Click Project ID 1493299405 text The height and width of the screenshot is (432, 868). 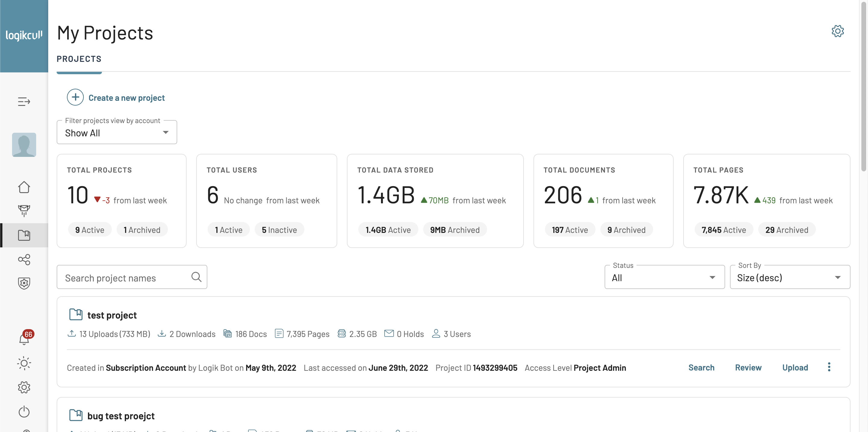(x=476, y=367)
